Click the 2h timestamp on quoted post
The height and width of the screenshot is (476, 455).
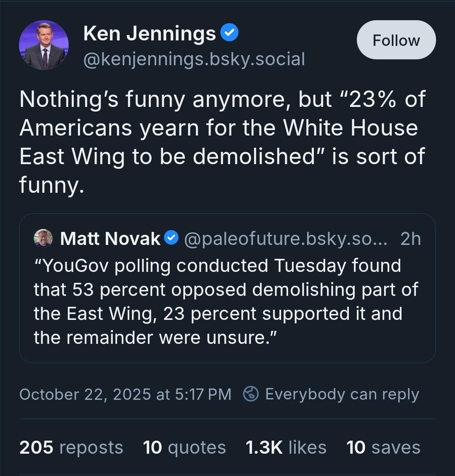(x=410, y=239)
